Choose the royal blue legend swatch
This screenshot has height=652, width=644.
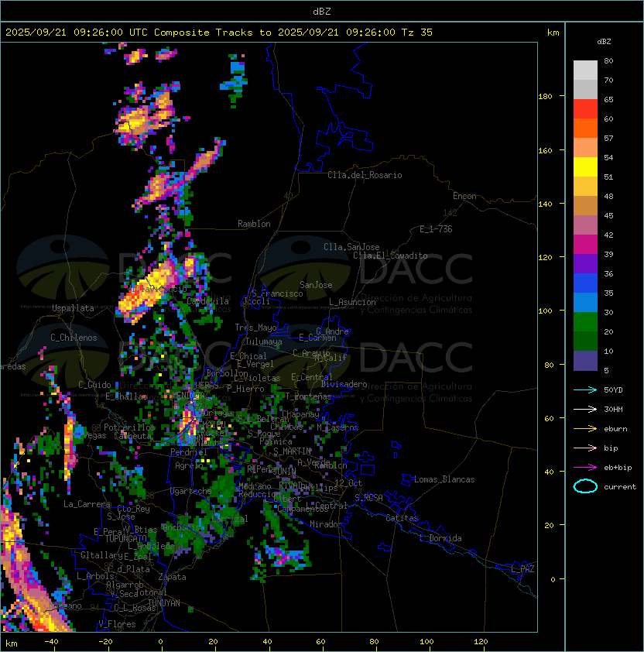(585, 283)
